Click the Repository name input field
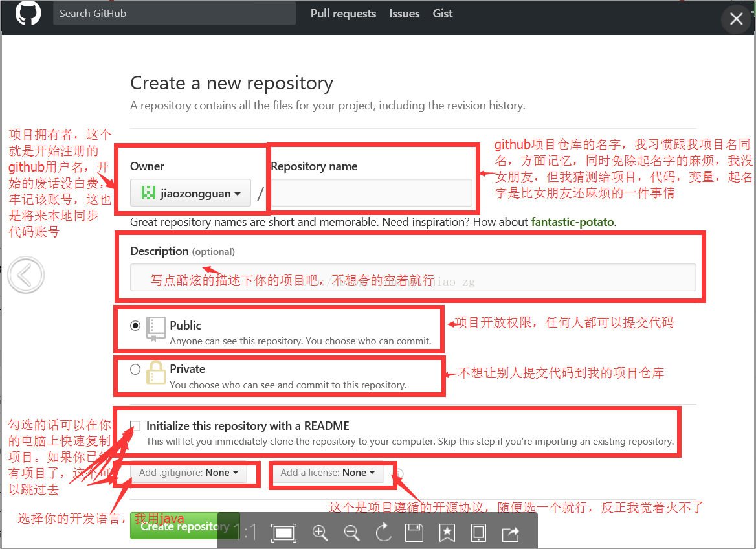This screenshot has height=549, width=756. pos(372,193)
